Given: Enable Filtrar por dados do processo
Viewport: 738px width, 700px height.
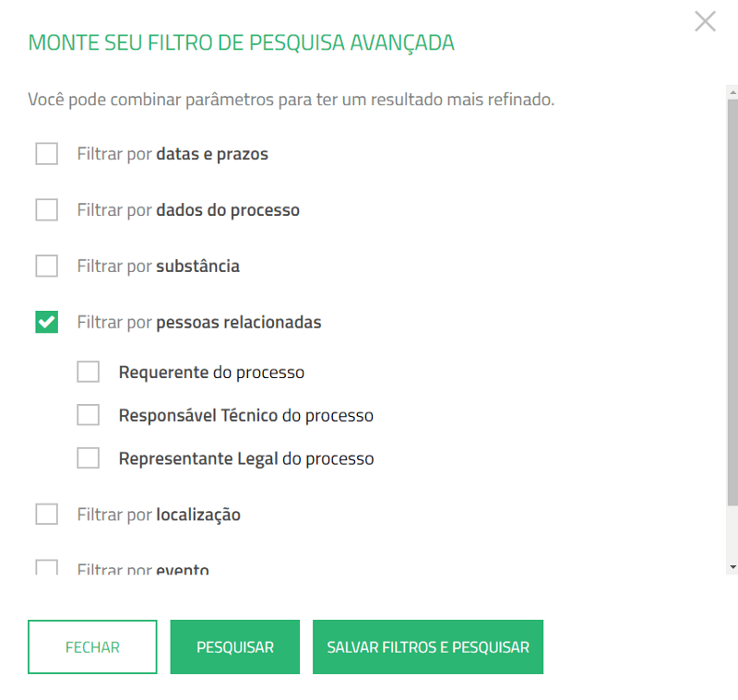Looking at the screenshot, I should click(46, 209).
